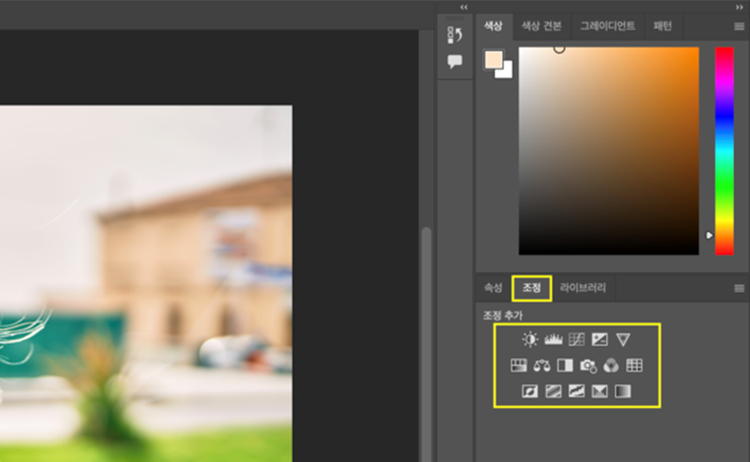Pick a color in the saturation field
The height and width of the screenshot is (462, 750).
609,151
